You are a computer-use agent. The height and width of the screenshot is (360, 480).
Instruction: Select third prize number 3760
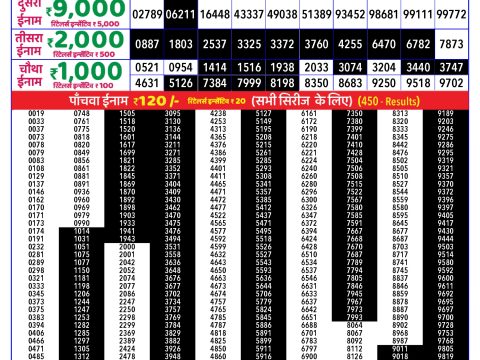click(316, 44)
